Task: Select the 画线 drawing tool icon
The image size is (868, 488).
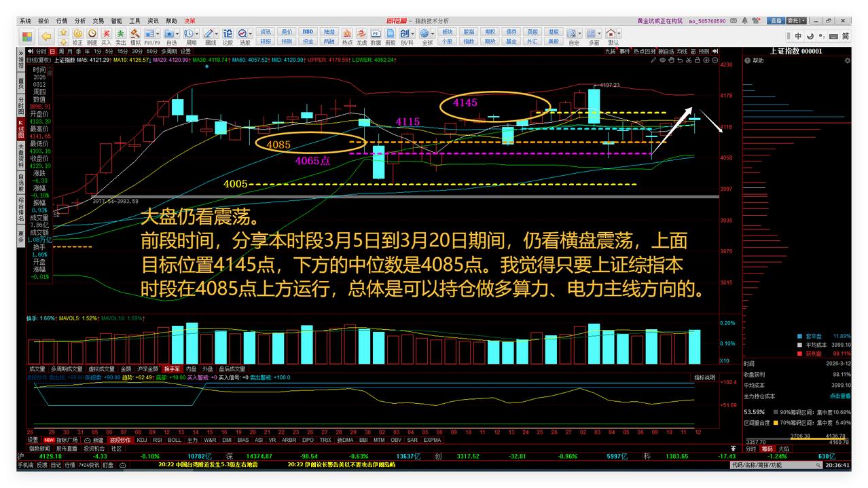Action: [209, 33]
